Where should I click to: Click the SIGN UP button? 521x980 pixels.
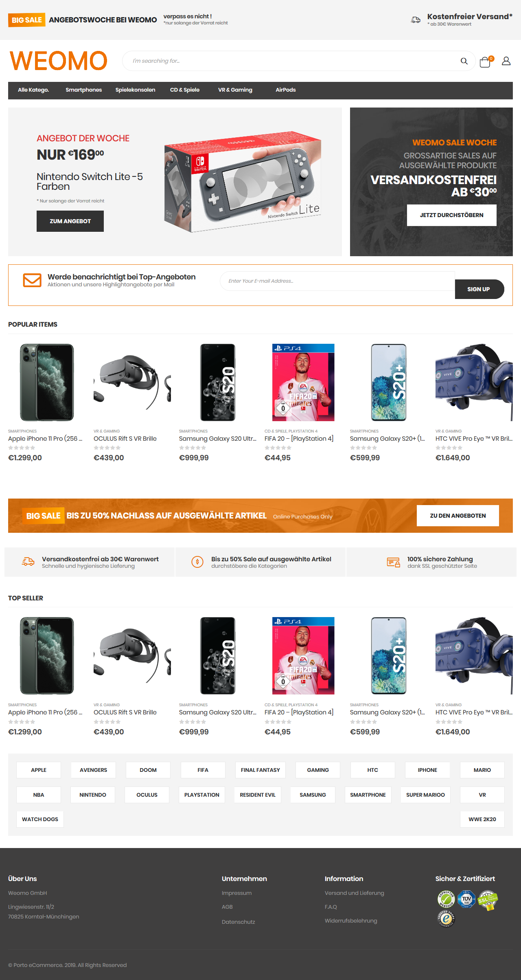(x=479, y=289)
